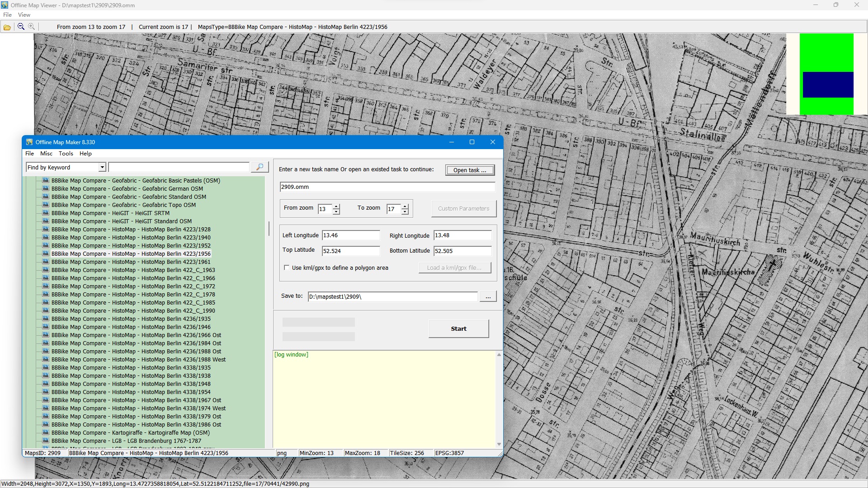Click the Custom Parameters button

click(463, 208)
